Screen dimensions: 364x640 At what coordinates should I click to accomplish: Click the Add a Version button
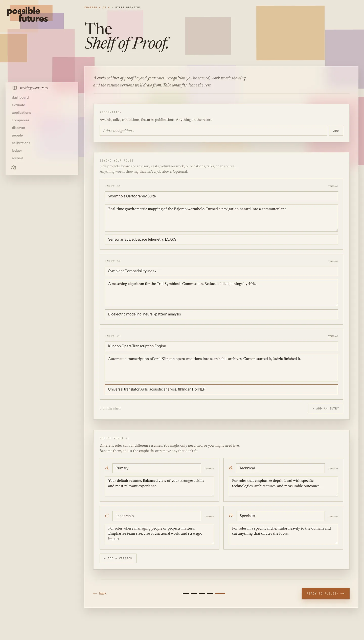pyautogui.click(x=118, y=558)
